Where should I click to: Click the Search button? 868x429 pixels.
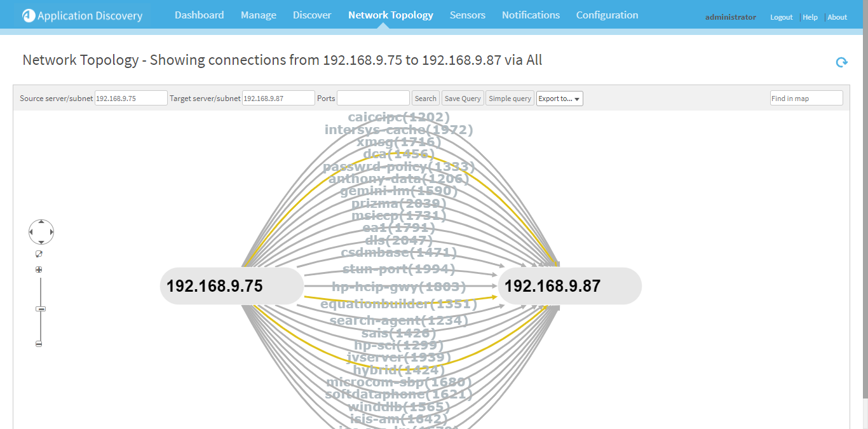425,98
